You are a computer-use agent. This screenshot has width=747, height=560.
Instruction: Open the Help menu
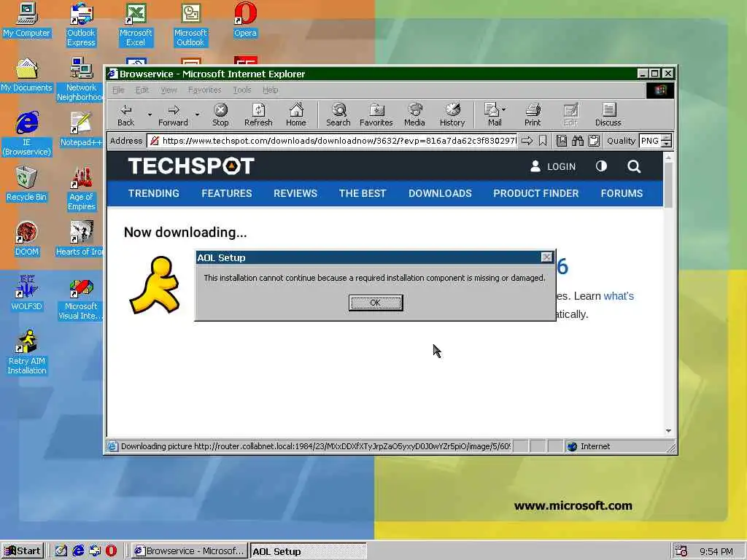(270, 90)
